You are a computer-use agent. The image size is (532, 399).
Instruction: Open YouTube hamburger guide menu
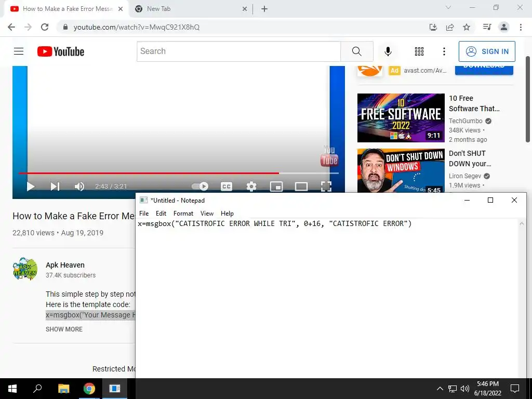click(x=19, y=51)
